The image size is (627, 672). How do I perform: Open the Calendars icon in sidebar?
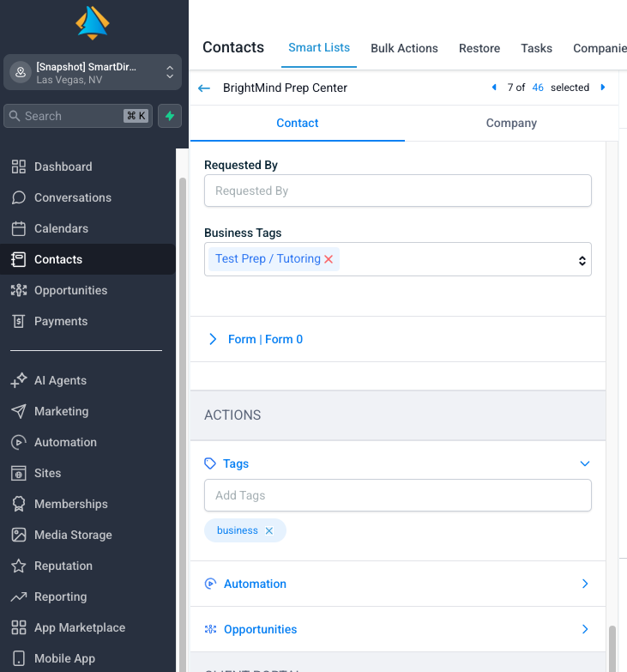(x=18, y=228)
